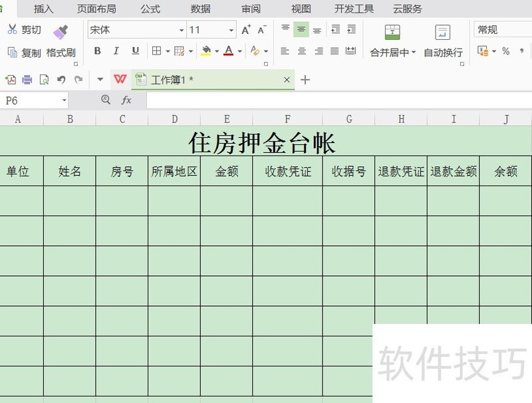Open the 数据 ribbon tab
532x403 pixels.
[x=200, y=9]
